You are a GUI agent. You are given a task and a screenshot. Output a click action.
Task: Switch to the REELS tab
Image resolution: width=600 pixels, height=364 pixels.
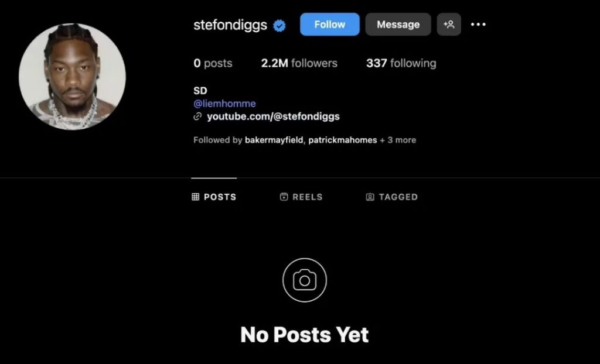(301, 197)
